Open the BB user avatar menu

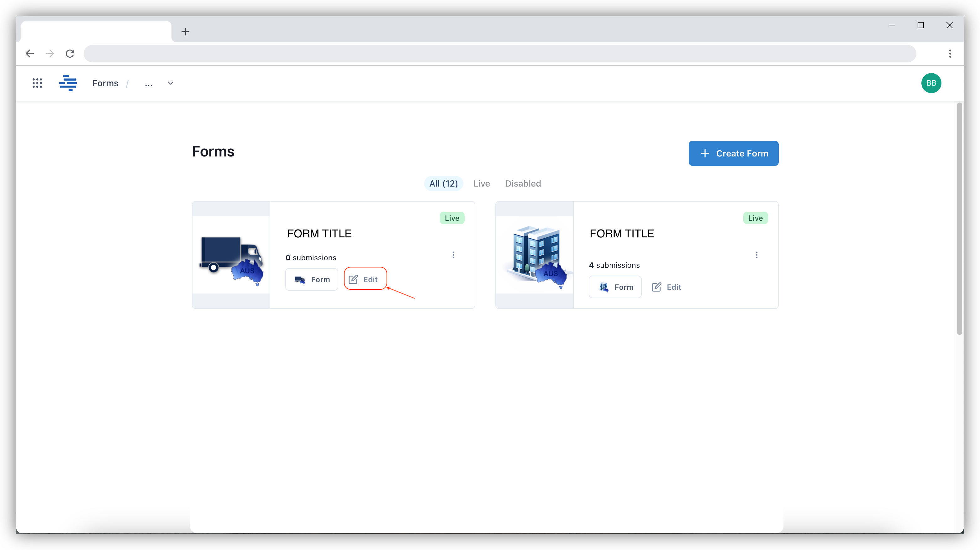(931, 83)
